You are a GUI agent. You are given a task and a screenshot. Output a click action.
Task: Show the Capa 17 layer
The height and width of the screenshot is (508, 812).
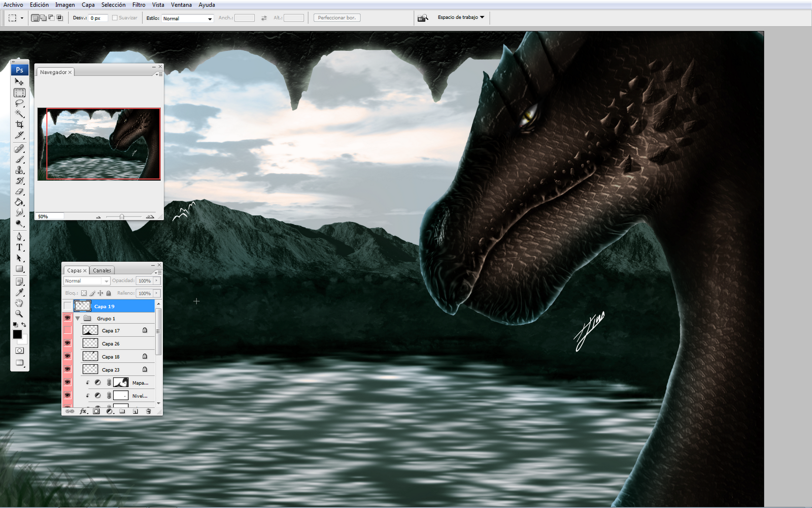[x=67, y=330]
